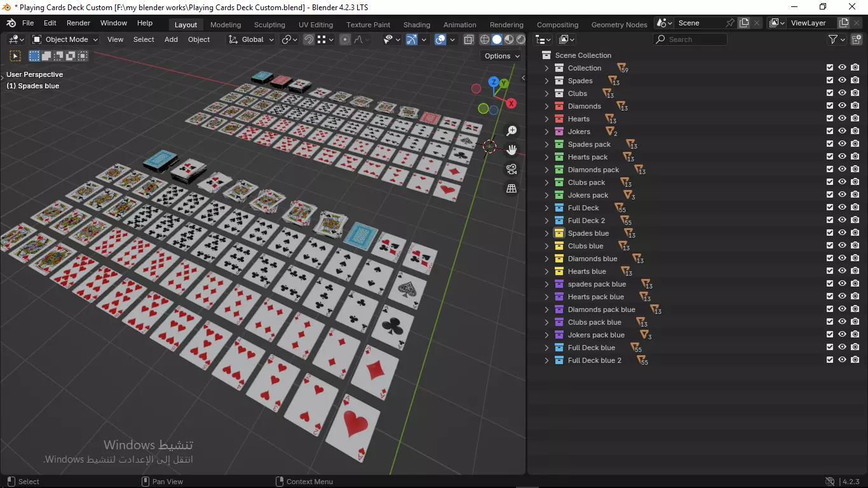868x488 pixels.
Task: Click the blue Z axis on the navigation gizmo
Action: (x=494, y=82)
